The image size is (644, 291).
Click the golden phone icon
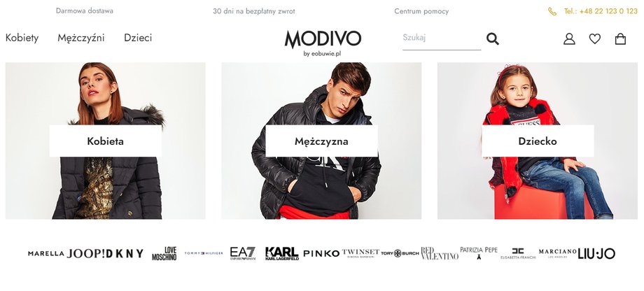552,11
